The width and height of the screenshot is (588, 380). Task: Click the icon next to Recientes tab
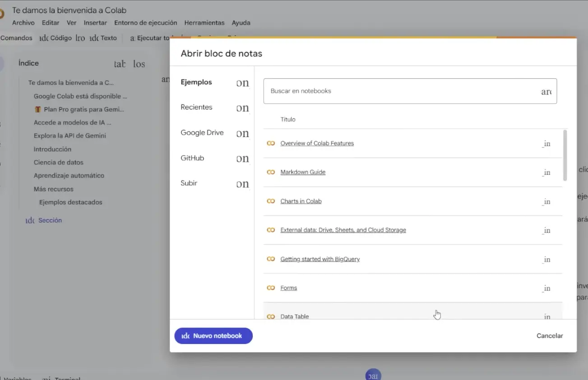pos(242,108)
